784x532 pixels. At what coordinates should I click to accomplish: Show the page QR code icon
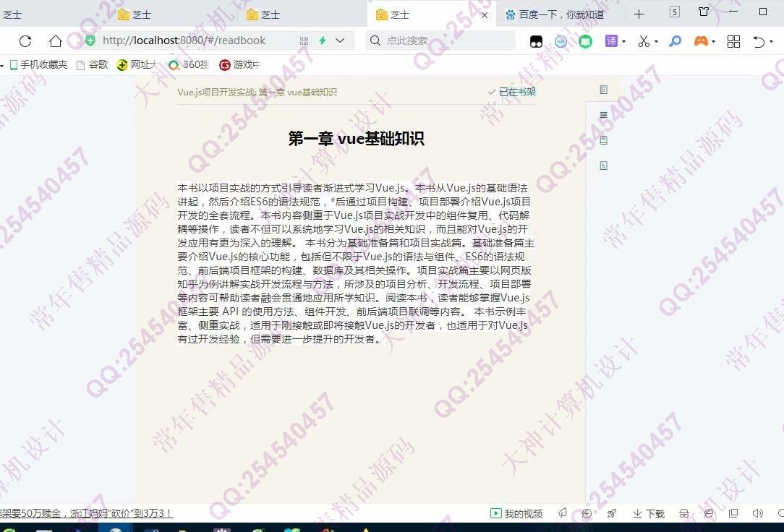point(304,41)
